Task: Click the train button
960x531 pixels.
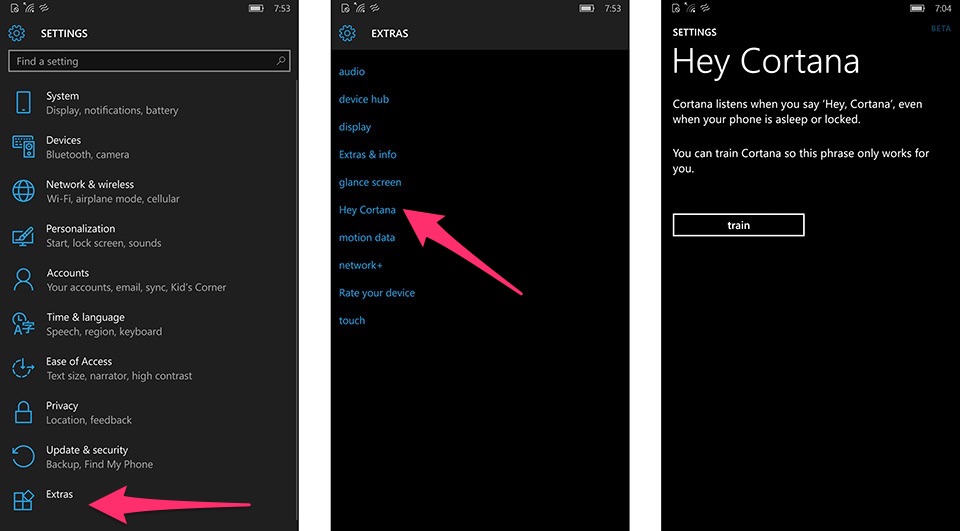Action: pyautogui.click(x=738, y=225)
